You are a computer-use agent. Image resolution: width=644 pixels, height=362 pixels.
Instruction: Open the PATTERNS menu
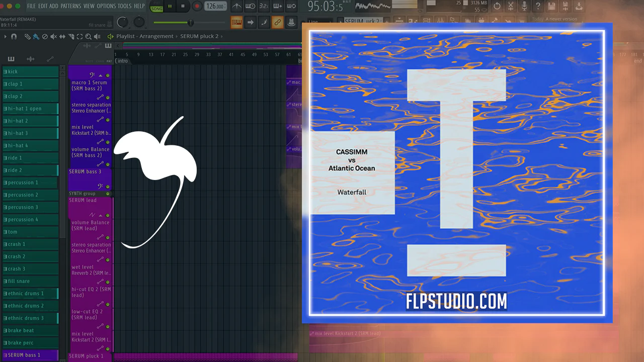point(71,6)
